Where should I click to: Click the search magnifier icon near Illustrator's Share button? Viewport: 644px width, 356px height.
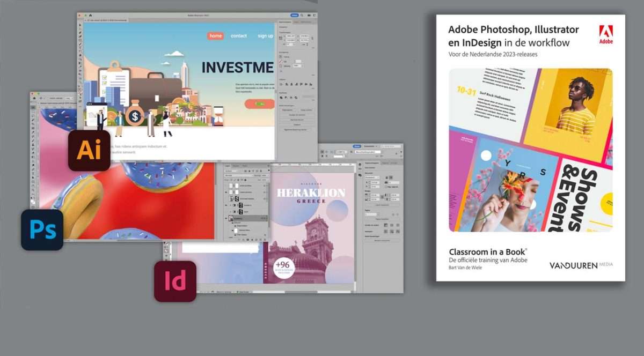(x=302, y=16)
